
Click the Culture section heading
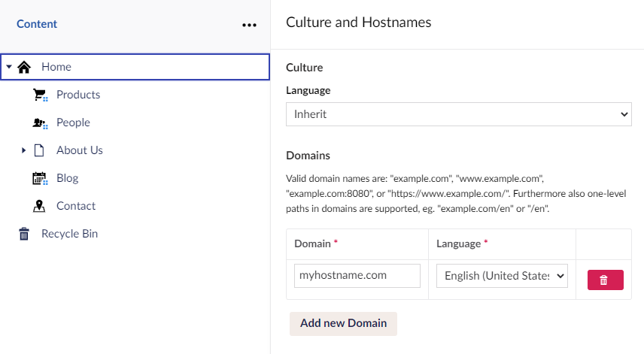(x=305, y=68)
